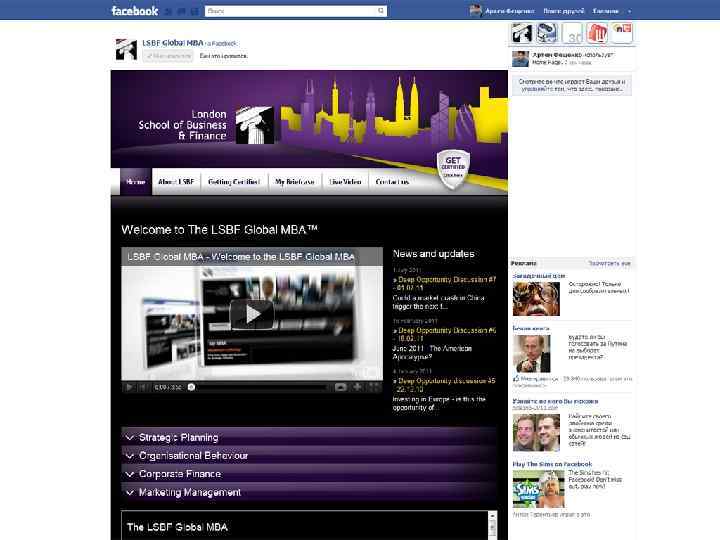Image resolution: width=720 pixels, height=540 pixels.
Task: Open LSBF Global MBA page title link
Action: [x=173, y=43]
